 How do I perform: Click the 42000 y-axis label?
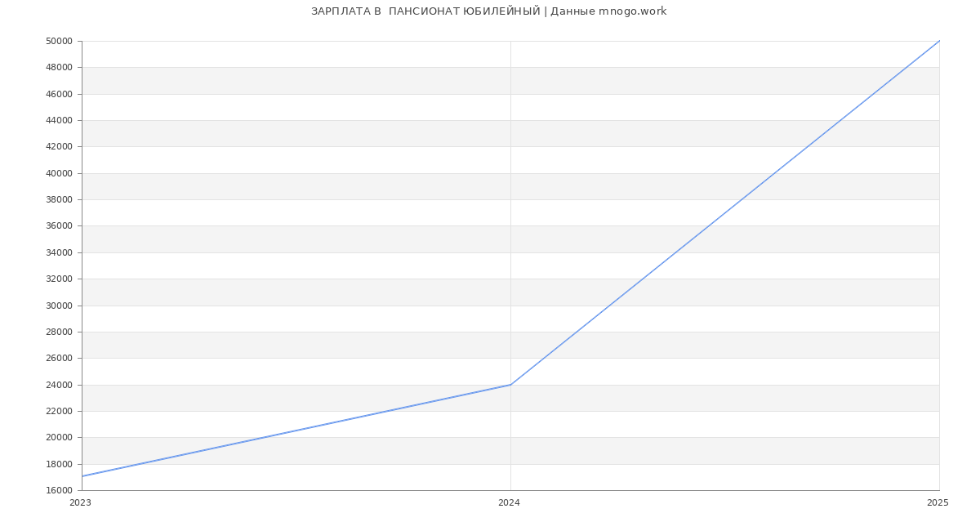point(59,147)
